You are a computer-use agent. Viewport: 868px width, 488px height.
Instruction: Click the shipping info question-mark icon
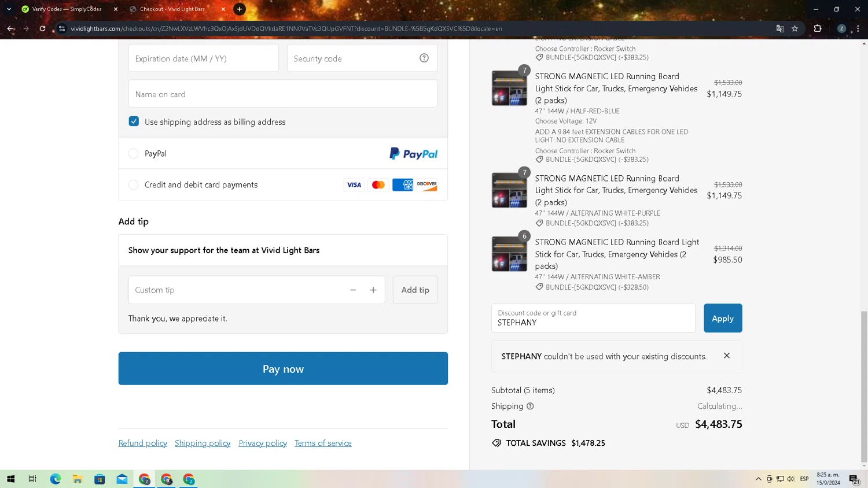[530, 406]
